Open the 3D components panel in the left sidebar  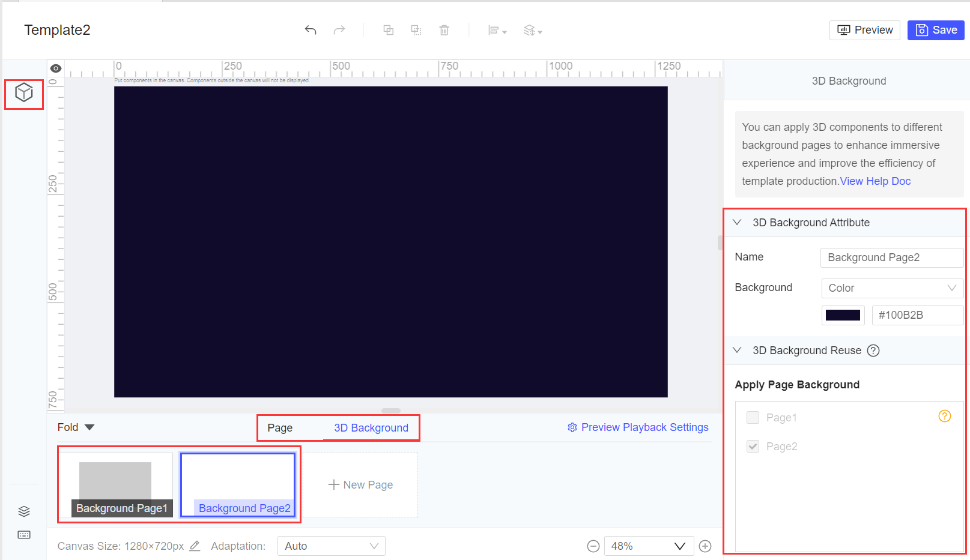coord(23,94)
